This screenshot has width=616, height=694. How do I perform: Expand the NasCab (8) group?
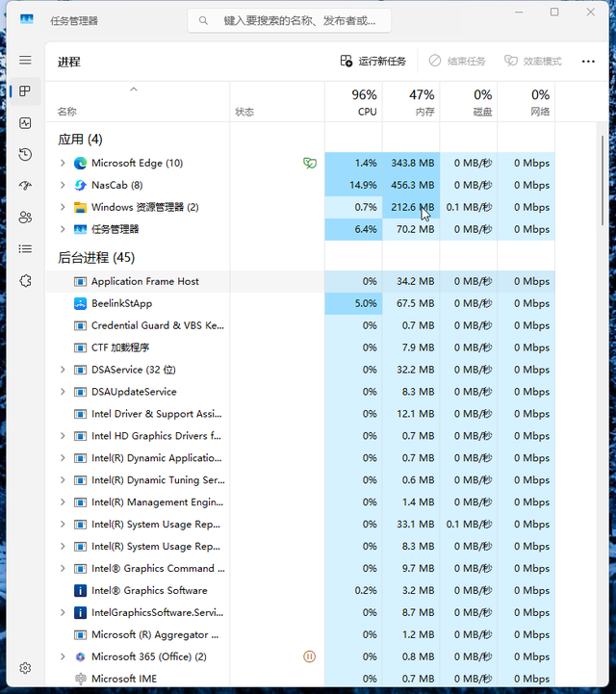pos(63,185)
